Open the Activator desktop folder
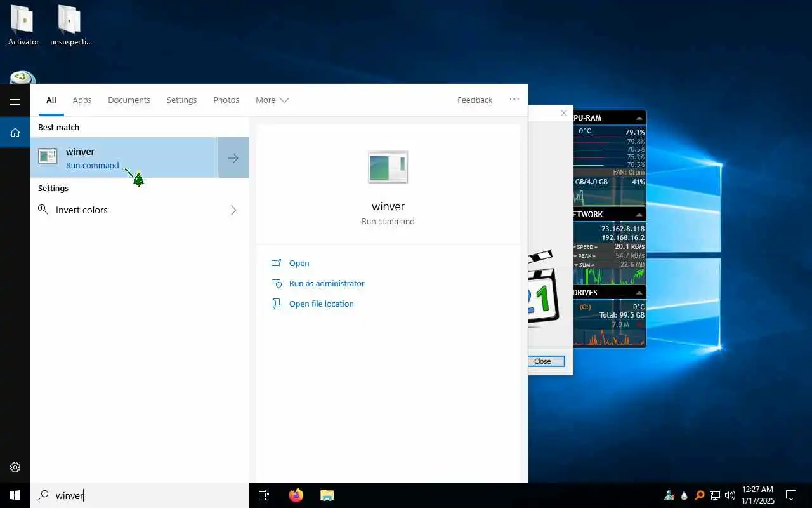Screen dimensions: 812x508 pyautogui.click(x=23, y=25)
